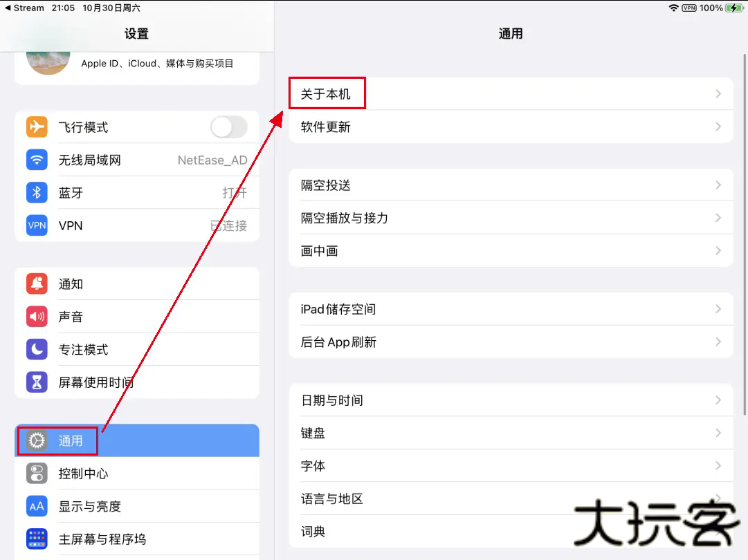
Task: Switch to the 通用 section in sidebar
Action: (69, 440)
